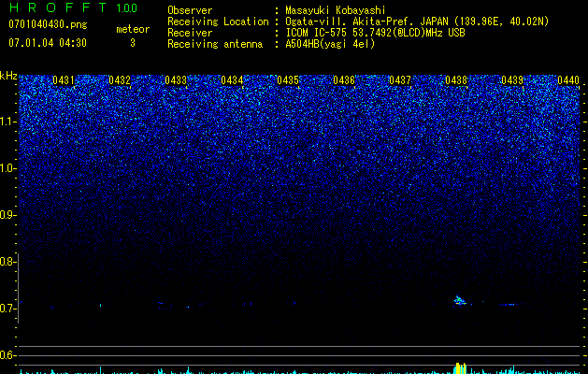Click the timestamp 07.01.04 04:30
This screenshot has width=588, height=374.
48,43
